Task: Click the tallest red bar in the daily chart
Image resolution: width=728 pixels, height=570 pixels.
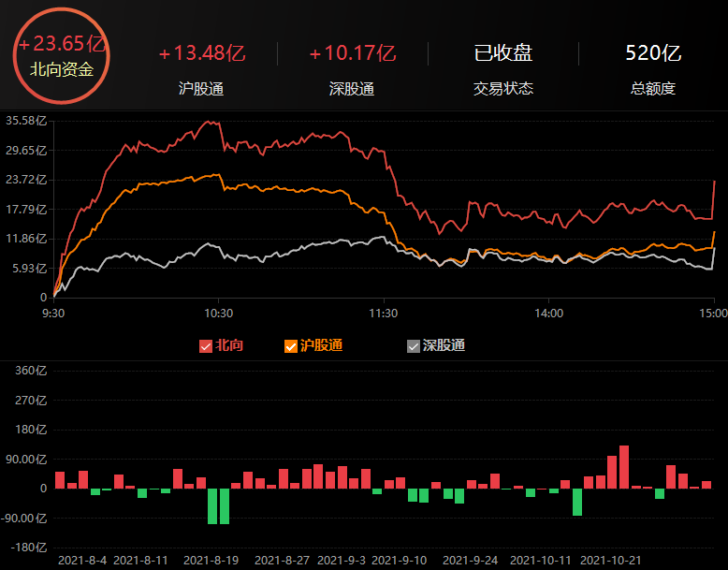Action: pyautogui.click(x=624, y=466)
